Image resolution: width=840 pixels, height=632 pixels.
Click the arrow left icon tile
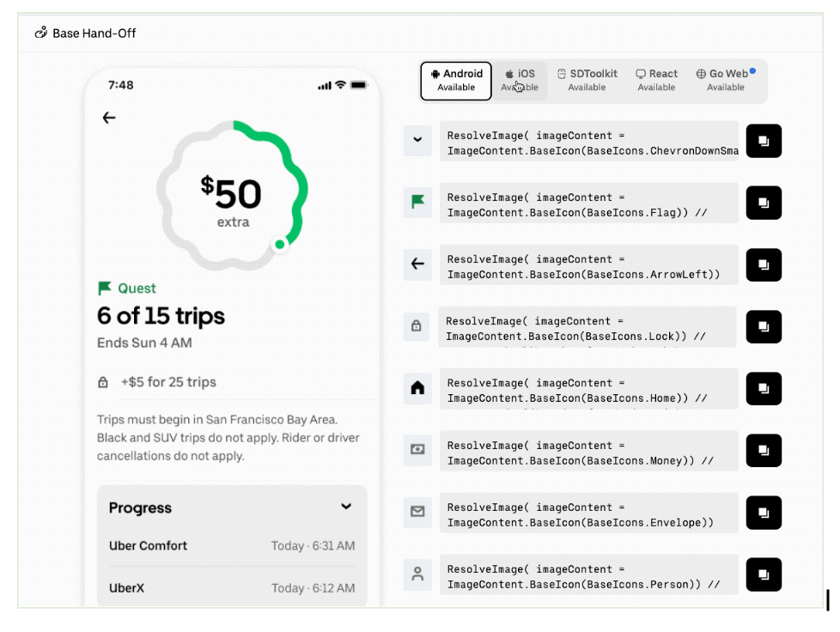(417, 264)
